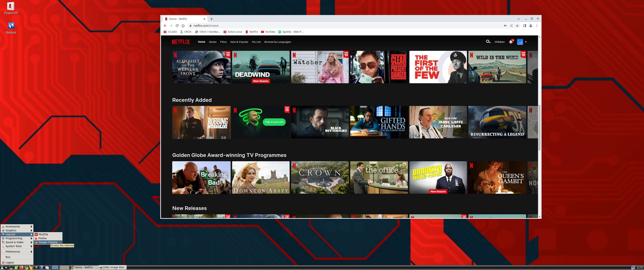Click the Reboot desktop icon

coord(11,26)
